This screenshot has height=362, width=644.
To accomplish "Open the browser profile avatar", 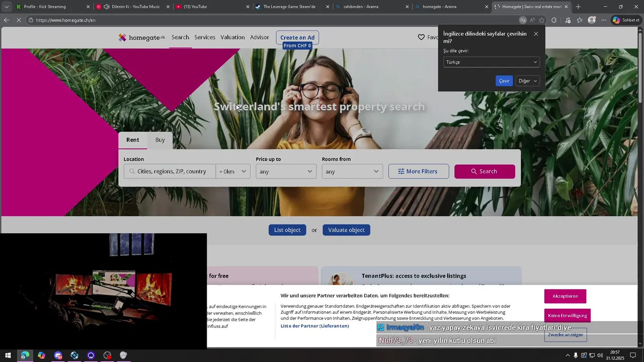I will [x=592, y=20].
